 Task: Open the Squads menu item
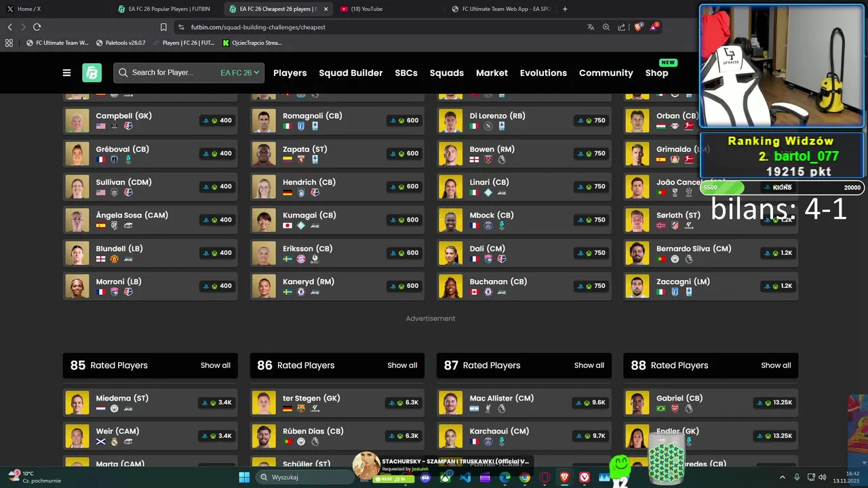pos(447,73)
